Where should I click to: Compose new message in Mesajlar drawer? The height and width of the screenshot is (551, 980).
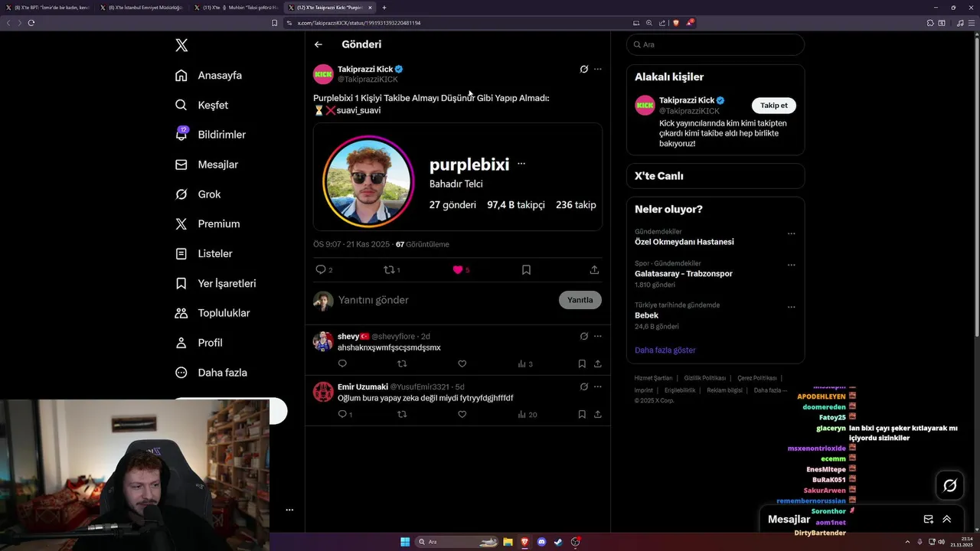929,519
